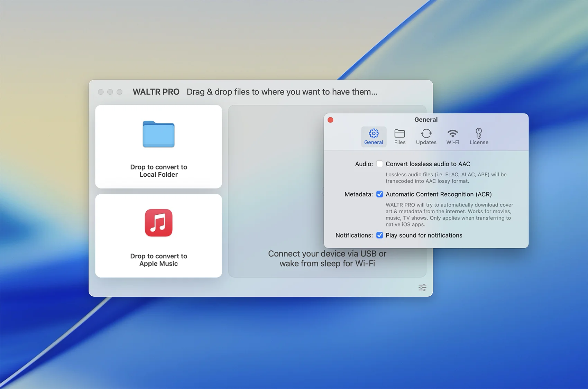
Task: Disable Automatic Content Recognition checkbox
Action: (379, 194)
